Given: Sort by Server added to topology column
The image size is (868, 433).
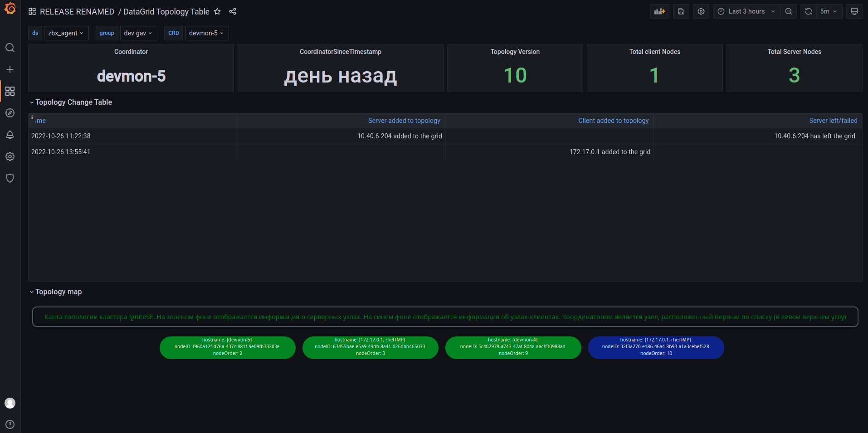Looking at the screenshot, I should click(404, 121).
